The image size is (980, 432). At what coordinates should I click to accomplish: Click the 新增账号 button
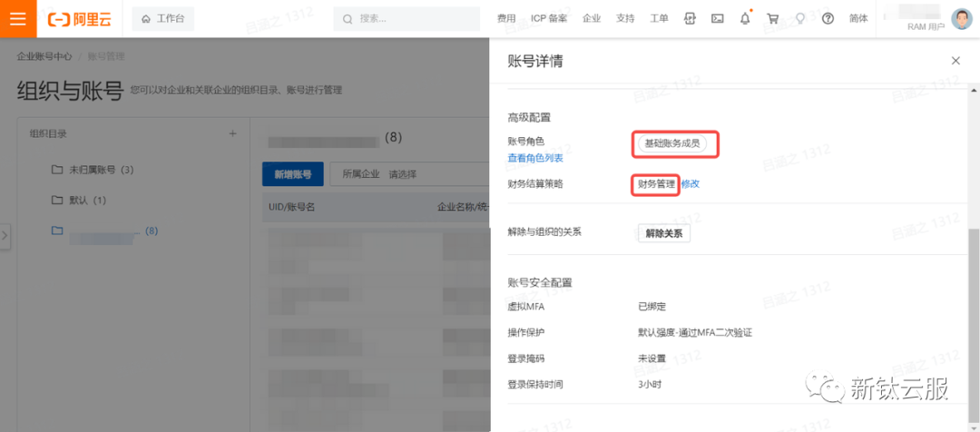292,174
